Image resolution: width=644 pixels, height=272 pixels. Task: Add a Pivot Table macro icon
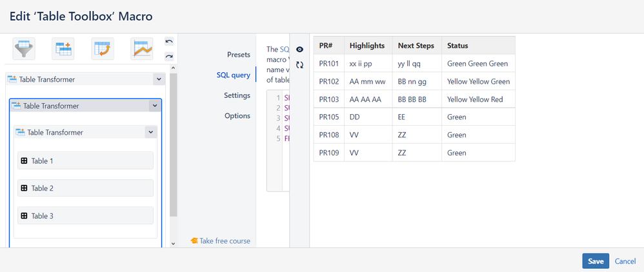[x=103, y=49]
